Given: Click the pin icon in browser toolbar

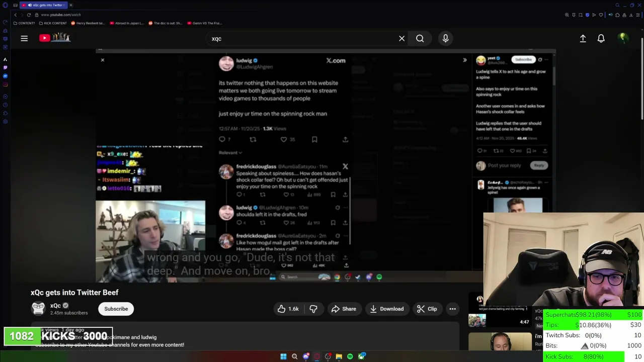Looking at the screenshot, I should pos(574,15).
